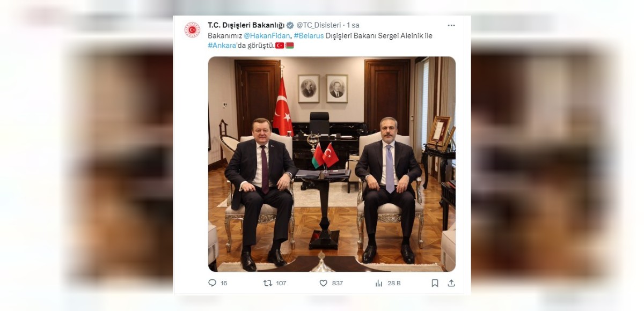
Task: Click the 107 retweet count
Action: 281,283
